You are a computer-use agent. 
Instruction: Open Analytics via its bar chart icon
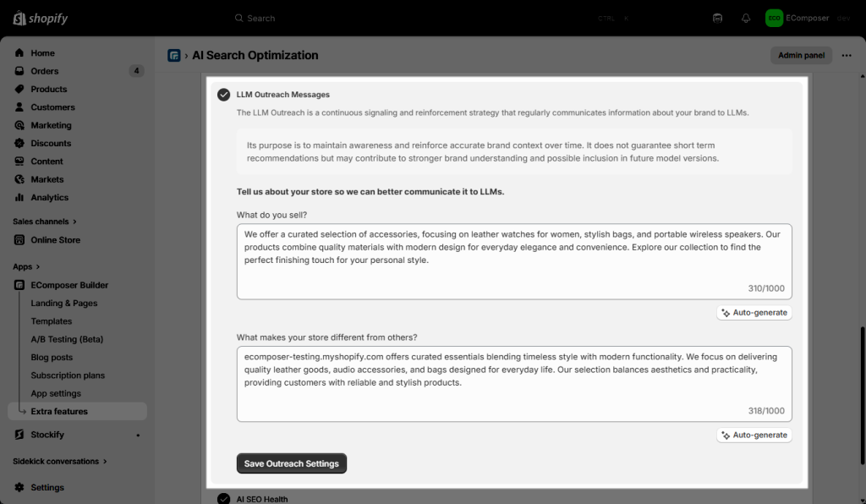tap(19, 198)
